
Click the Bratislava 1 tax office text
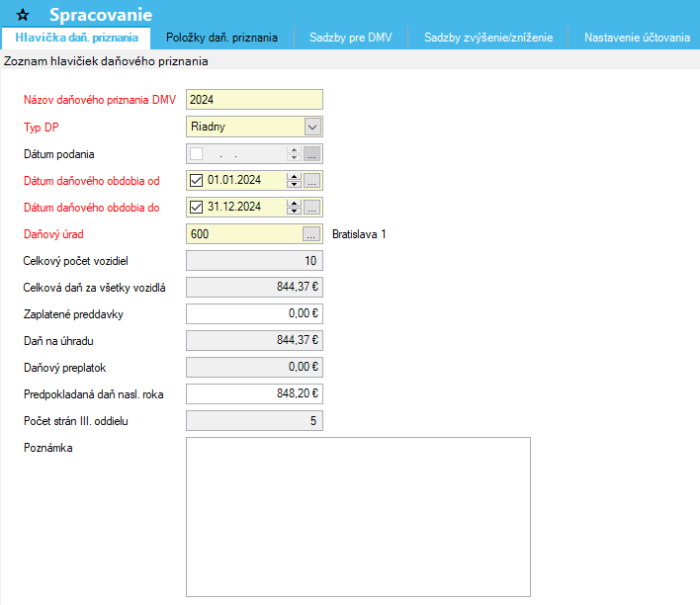pyautogui.click(x=359, y=234)
